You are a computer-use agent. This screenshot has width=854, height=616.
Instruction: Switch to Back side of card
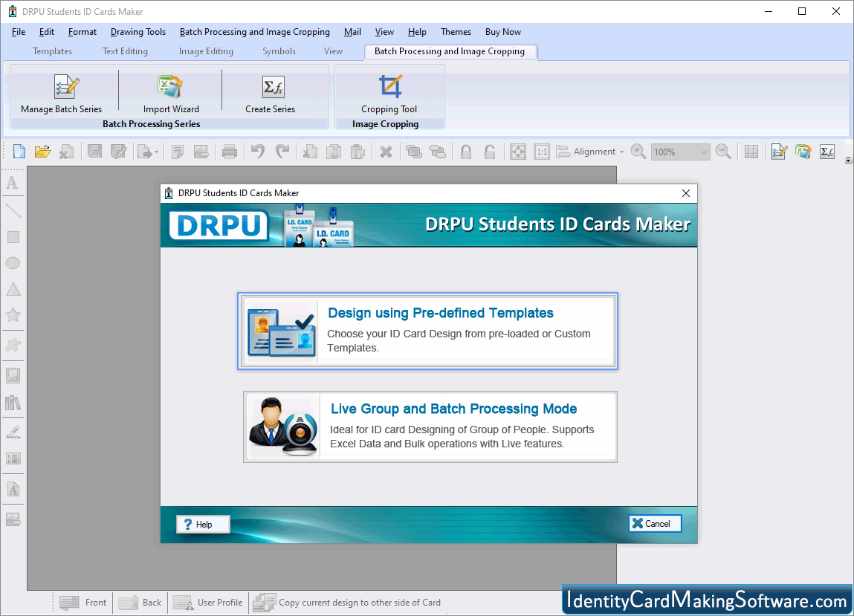pos(140,603)
